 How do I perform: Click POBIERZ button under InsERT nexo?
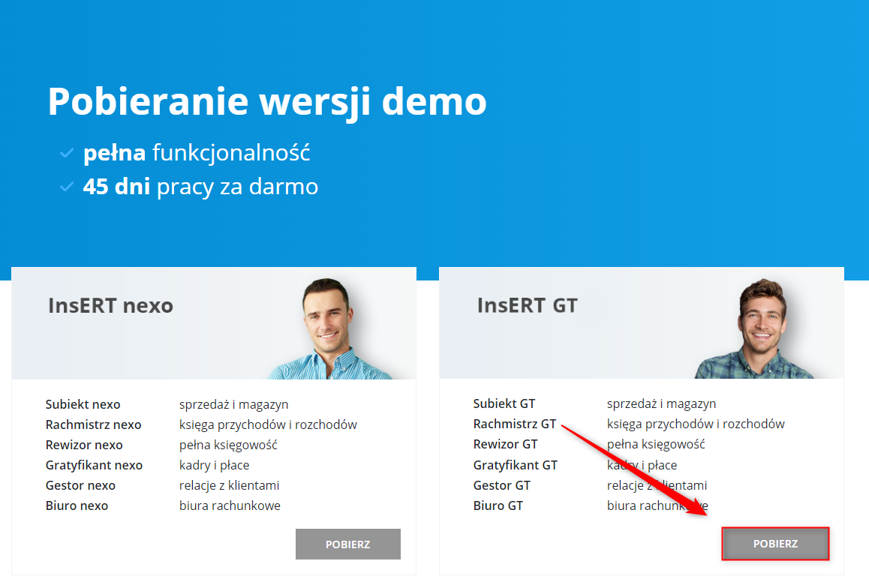point(348,544)
